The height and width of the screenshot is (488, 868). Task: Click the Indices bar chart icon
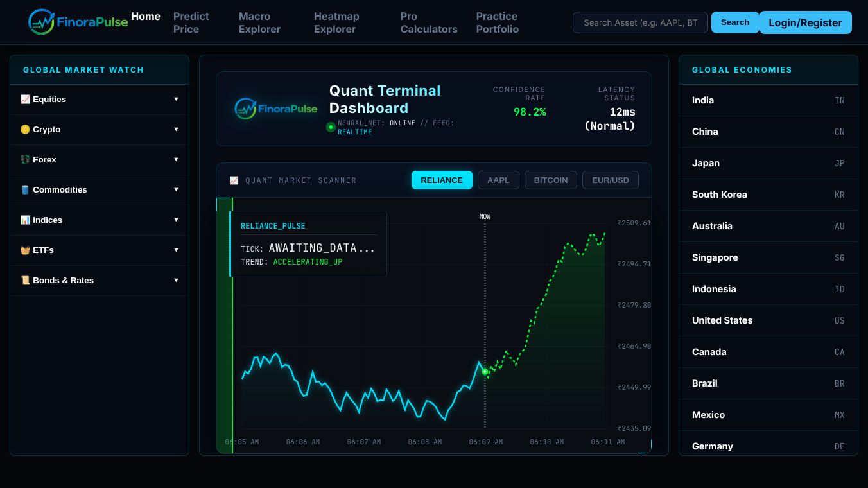click(x=25, y=220)
